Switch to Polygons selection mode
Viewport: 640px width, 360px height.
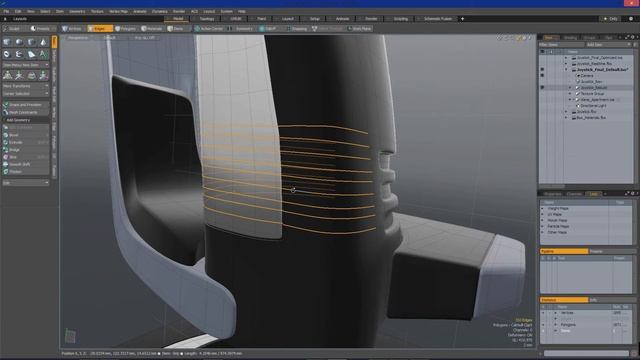coord(126,29)
